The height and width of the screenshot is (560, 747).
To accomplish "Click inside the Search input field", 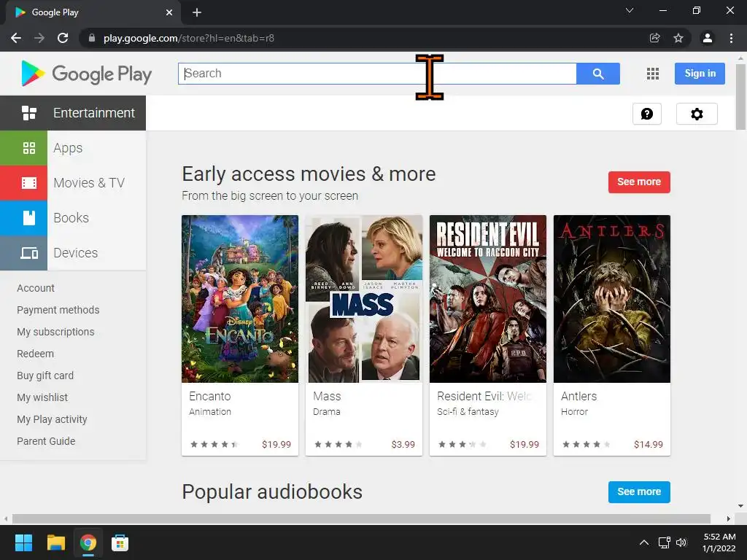I will point(377,74).
